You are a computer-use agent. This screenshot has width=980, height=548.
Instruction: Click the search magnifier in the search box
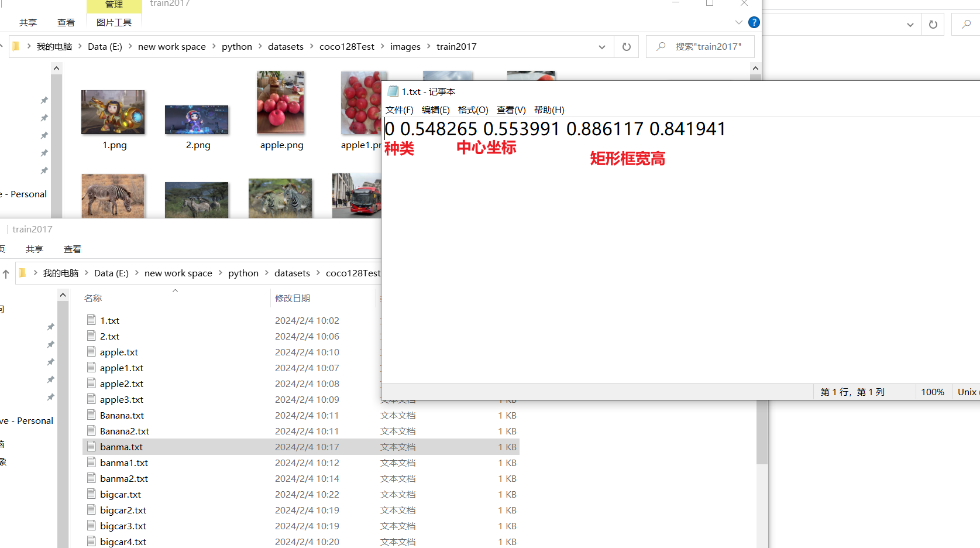pos(661,46)
